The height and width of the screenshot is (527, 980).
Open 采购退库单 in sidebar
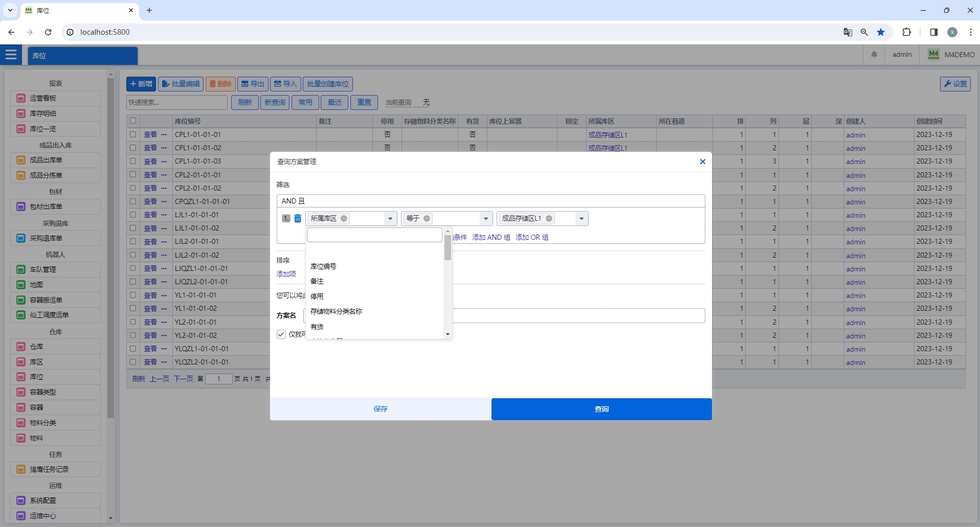point(55,238)
